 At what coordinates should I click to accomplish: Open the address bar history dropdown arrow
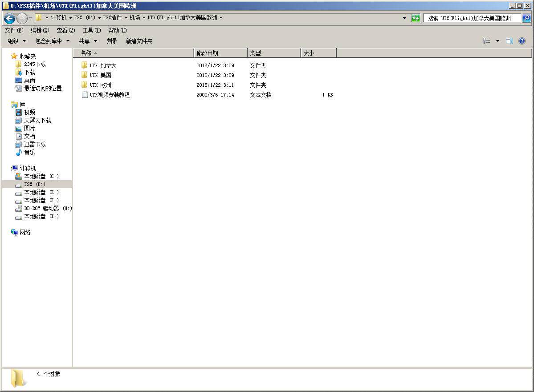[404, 18]
